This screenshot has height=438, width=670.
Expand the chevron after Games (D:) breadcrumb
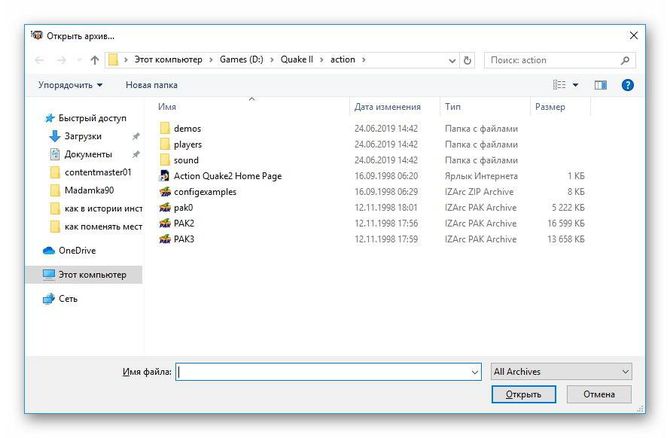[272, 60]
